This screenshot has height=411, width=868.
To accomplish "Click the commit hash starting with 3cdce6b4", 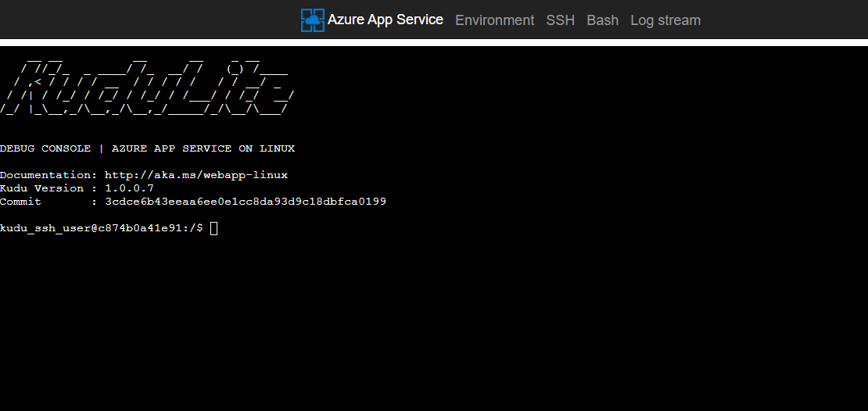I will point(245,202).
